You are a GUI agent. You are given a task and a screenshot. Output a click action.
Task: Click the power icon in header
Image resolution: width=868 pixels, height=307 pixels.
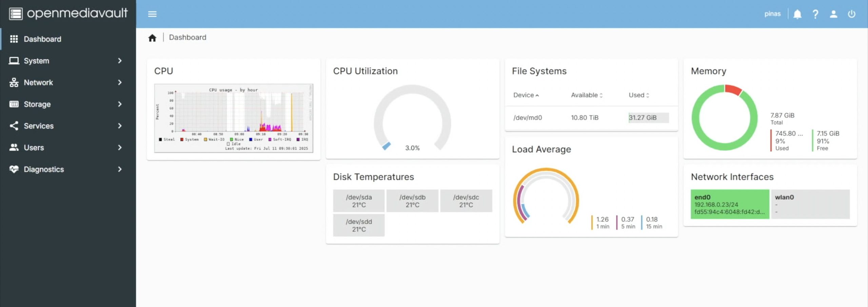(x=851, y=14)
